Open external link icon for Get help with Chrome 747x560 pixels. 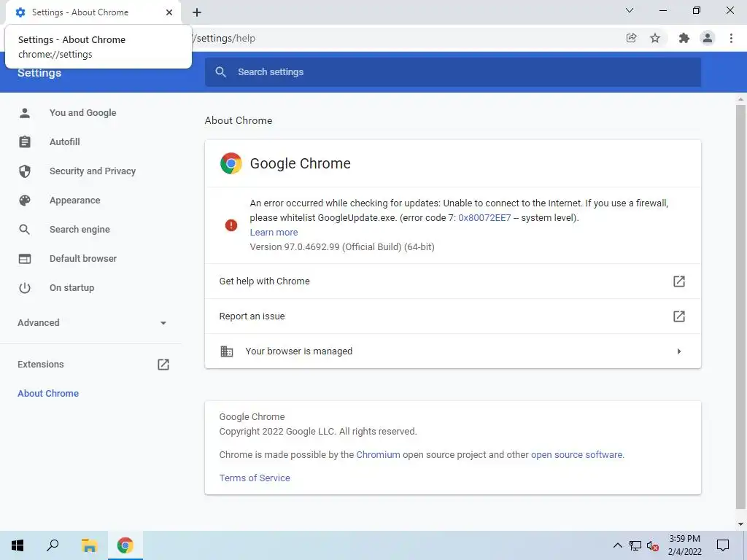point(679,281)
